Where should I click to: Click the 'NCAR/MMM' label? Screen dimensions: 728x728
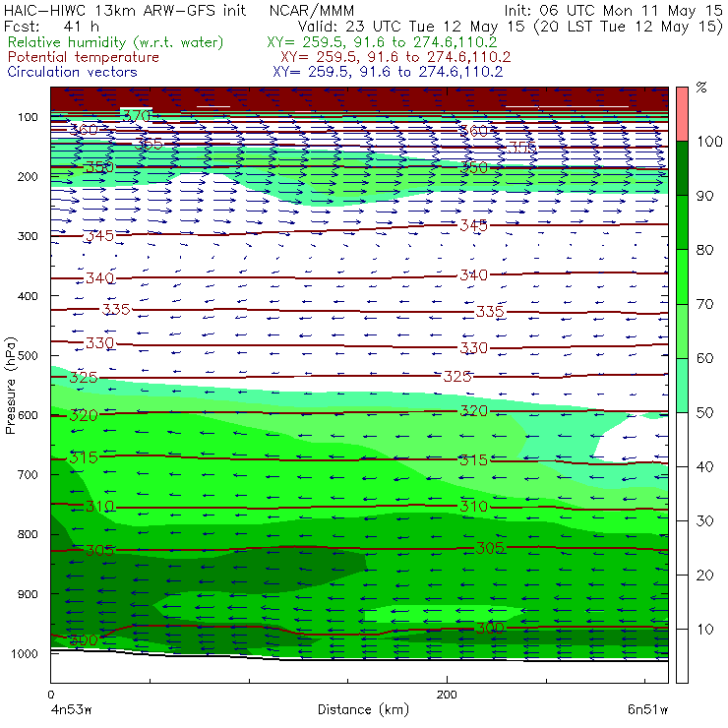[x=312, y=11]
